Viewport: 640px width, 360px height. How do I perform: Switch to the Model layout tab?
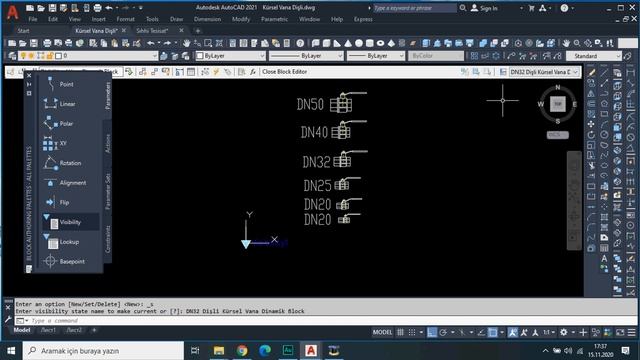pos(22,330)
